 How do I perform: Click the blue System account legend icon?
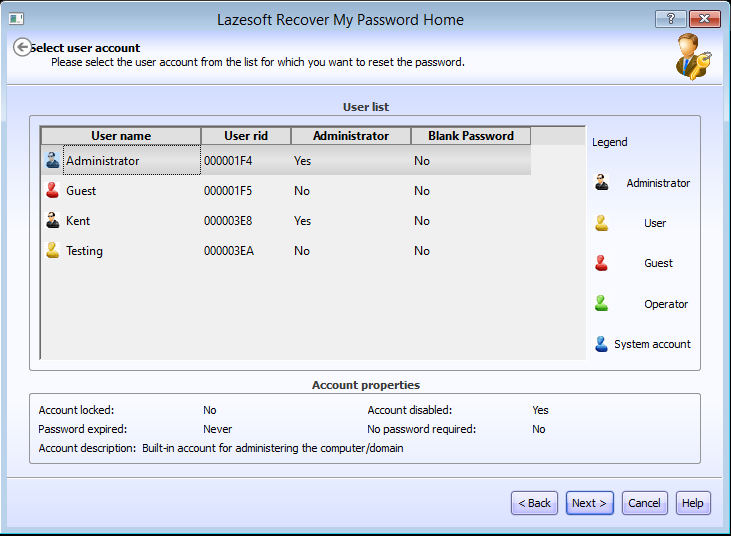[x=601, y=344]
